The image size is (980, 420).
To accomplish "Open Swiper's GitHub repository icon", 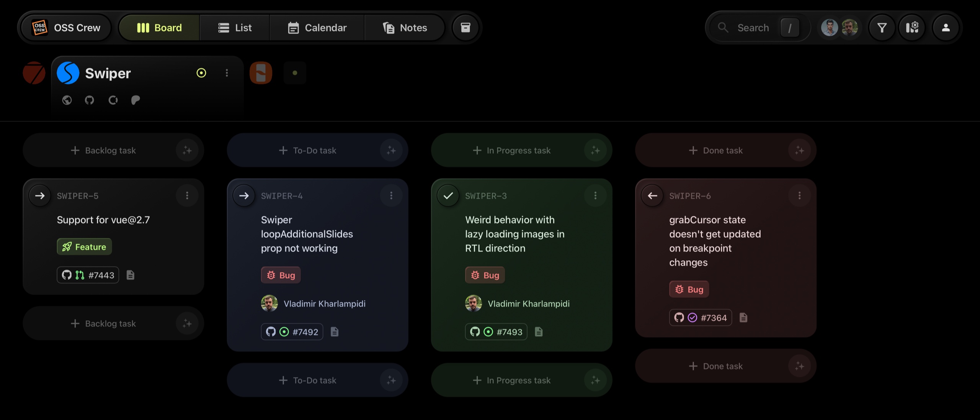I will click(x=90, y=100).
